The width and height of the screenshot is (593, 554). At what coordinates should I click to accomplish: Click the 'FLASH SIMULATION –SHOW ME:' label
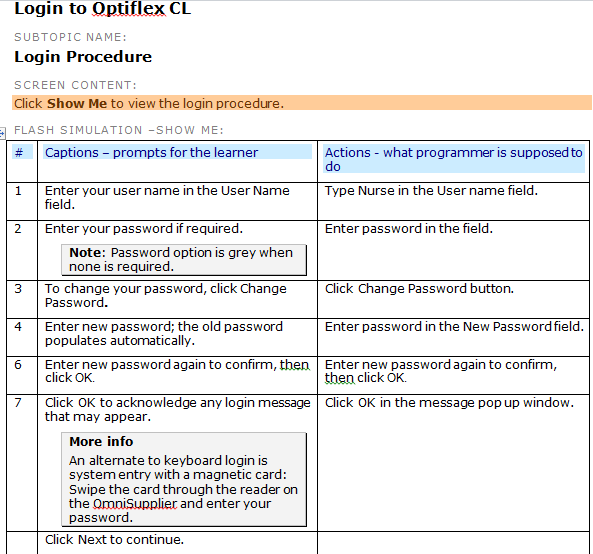coord(119,130)
